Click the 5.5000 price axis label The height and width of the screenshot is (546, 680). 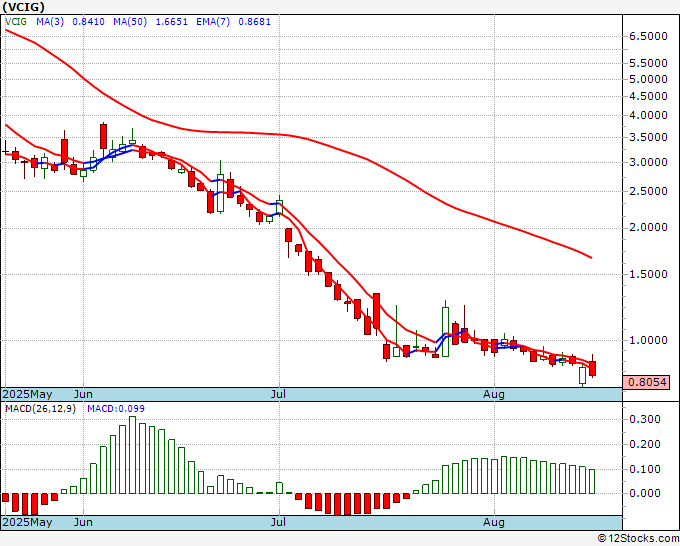648,63
